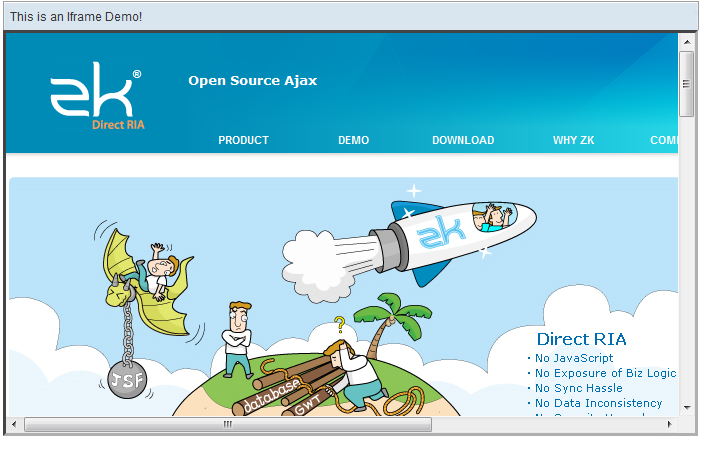Click the 'No Sync Hassle' text
Screen dimensions: 704x460
point(579,388)
